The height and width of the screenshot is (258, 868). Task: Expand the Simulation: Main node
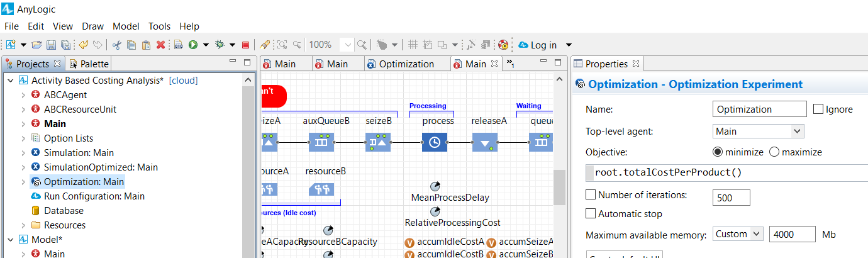(x=23, y=153)
